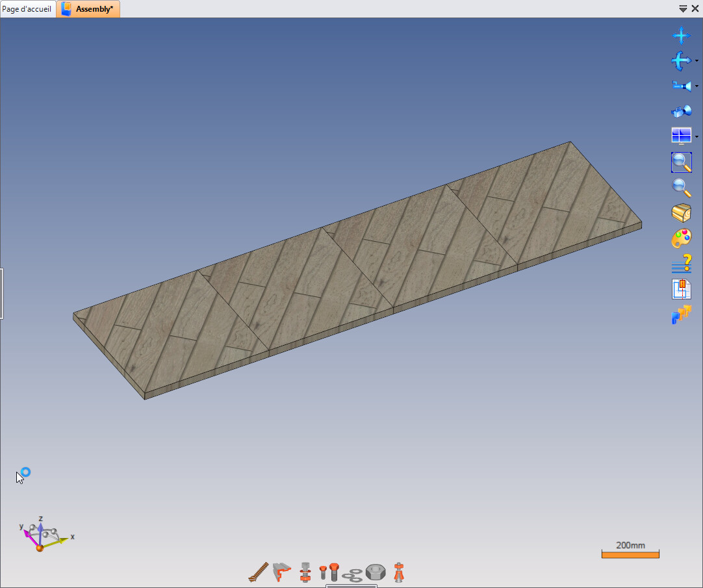
Task: Select the pan view four-arrow tool
Action: [681, 36]
